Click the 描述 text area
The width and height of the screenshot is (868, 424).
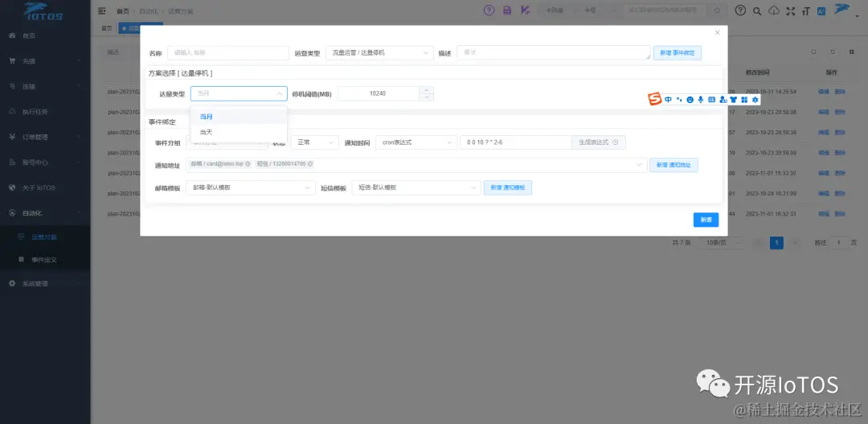[554, 52]
